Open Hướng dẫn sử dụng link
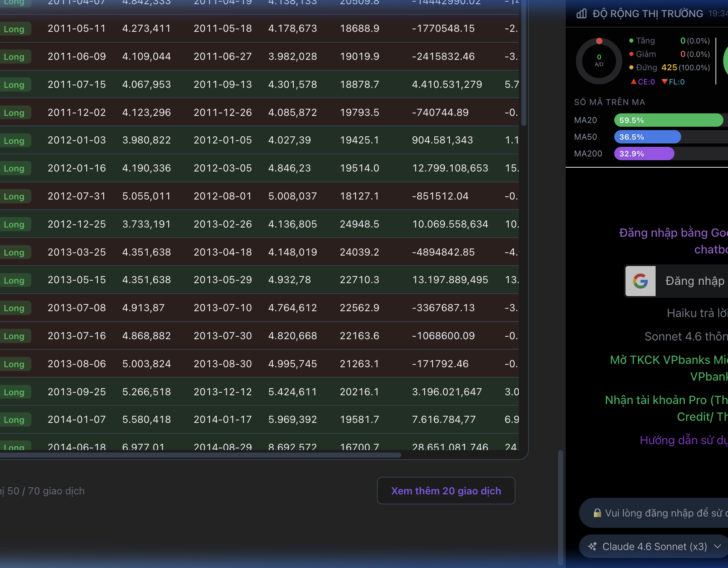The width and height of the screenshot is (728, 568). 684,440
